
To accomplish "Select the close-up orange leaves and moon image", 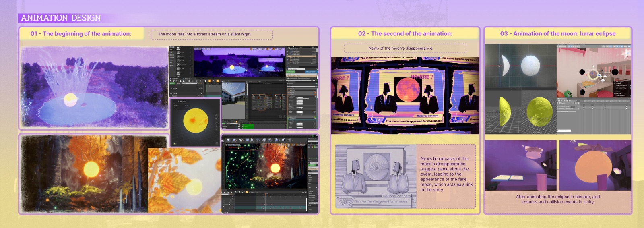I will 184,180.
